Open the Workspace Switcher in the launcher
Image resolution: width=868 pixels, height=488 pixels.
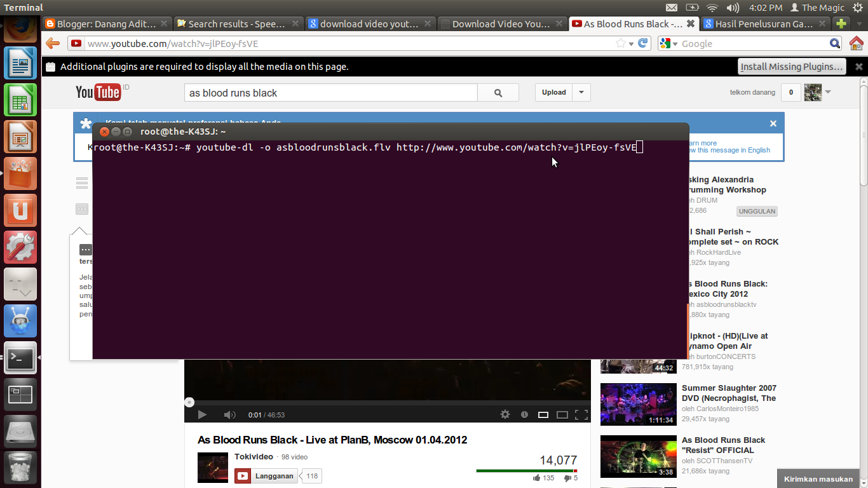point(20,395)
